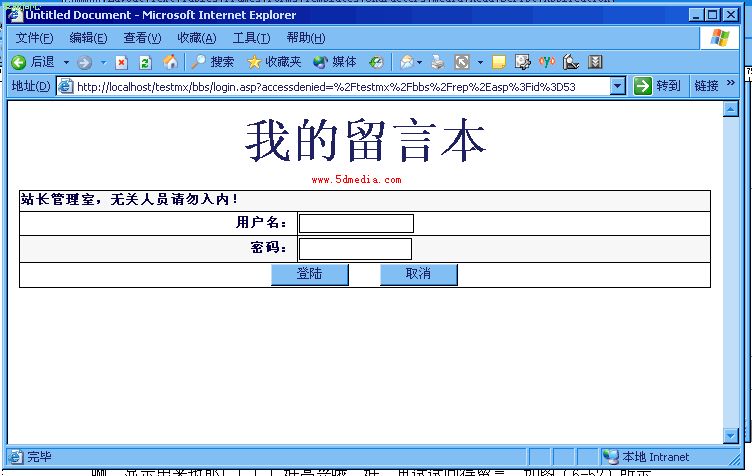This screenshot has width=752, height=476.
Task: Open the Search (搜索) pane
Action: (212, 62)
